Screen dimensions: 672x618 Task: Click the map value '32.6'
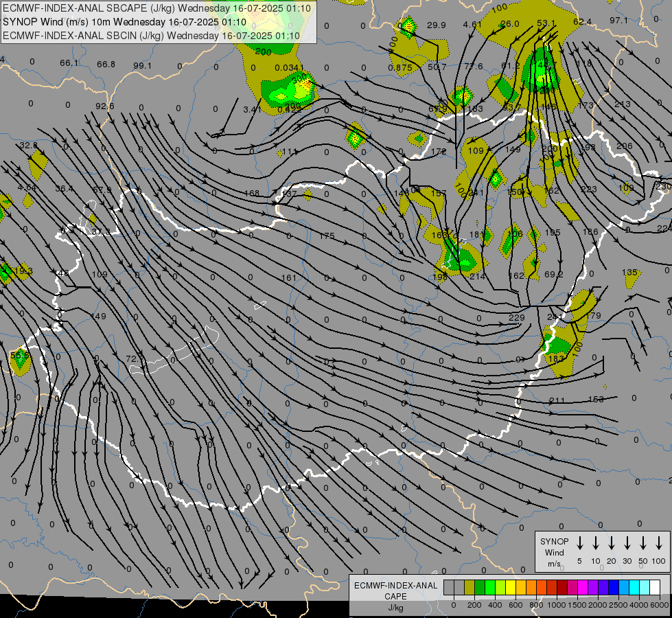pos(28,146)
